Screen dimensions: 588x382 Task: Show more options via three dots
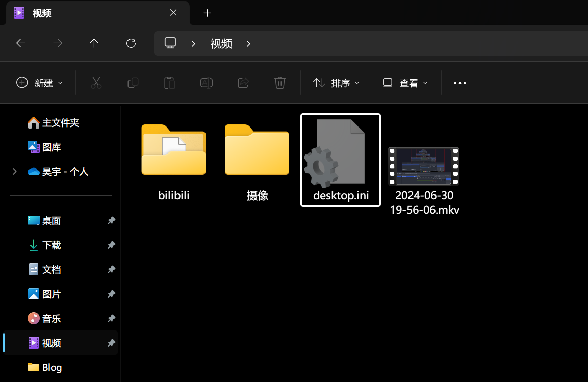(x=460, y=83)
